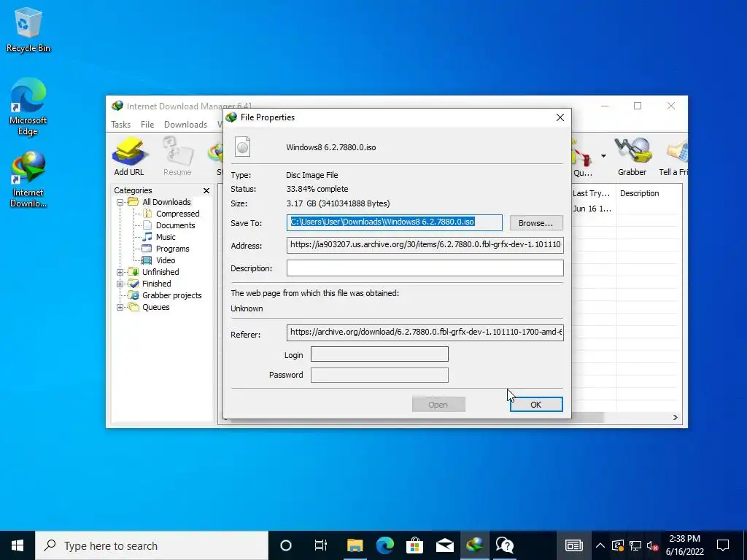Show hidden system tray icons

click(600, 545)
